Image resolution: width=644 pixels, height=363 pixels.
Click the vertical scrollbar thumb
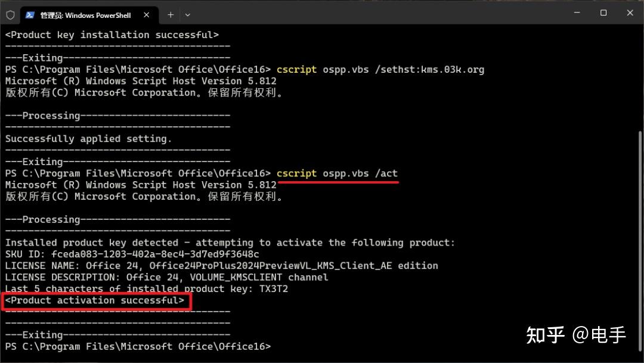pos(640,238)
